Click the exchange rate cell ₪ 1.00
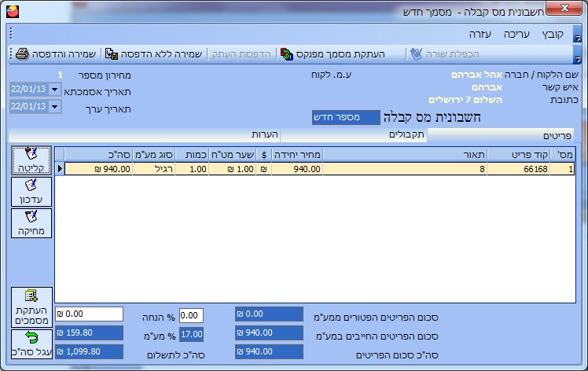This screenshot has height=371, width=588. click(x=232, y=169)
